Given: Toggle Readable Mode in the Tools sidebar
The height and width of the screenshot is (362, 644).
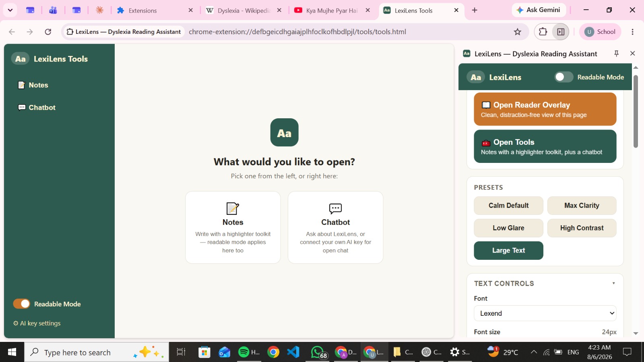Looking at the screenshot, I should click(x=22, y=304).
